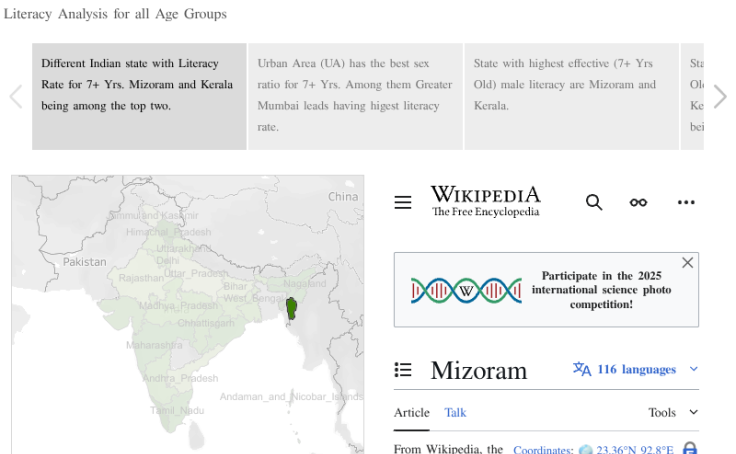
Task: Click the DNA helix banner image
Action: point(466,290)
